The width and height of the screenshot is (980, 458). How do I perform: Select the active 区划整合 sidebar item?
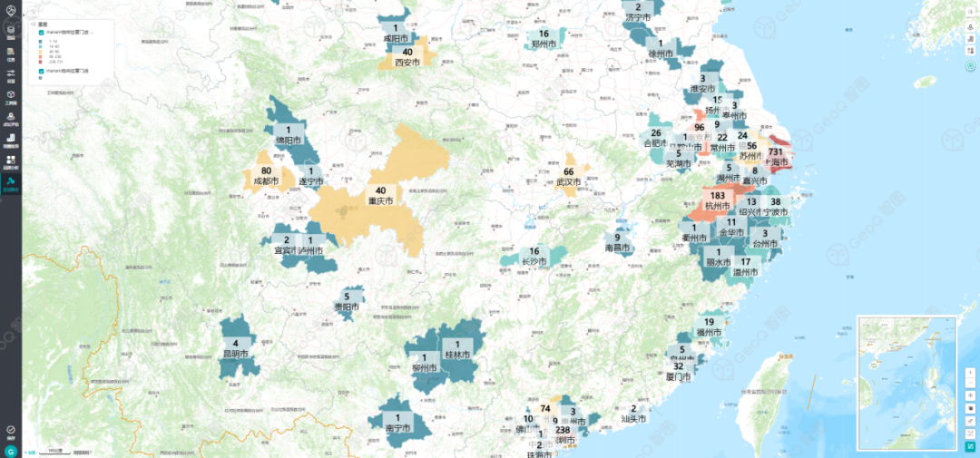[x=11, y=184]
